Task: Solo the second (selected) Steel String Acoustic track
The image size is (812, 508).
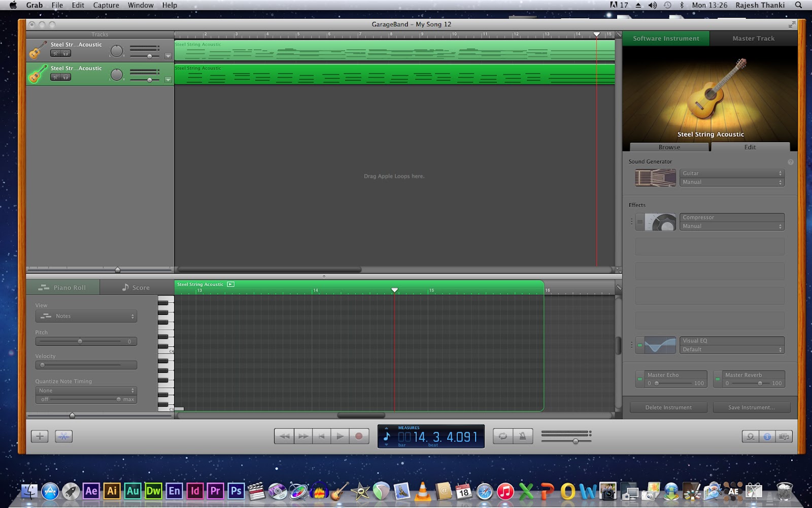Action: click(x=66, y=77)
